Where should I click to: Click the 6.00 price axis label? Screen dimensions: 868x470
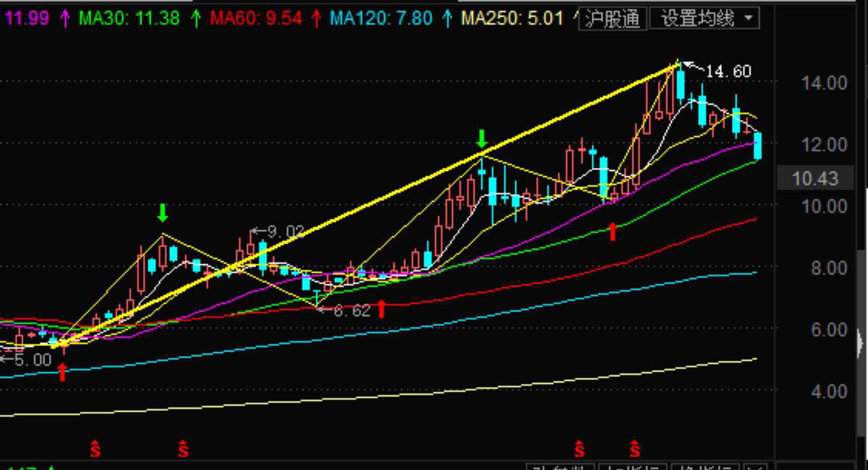tap(829, 330)
